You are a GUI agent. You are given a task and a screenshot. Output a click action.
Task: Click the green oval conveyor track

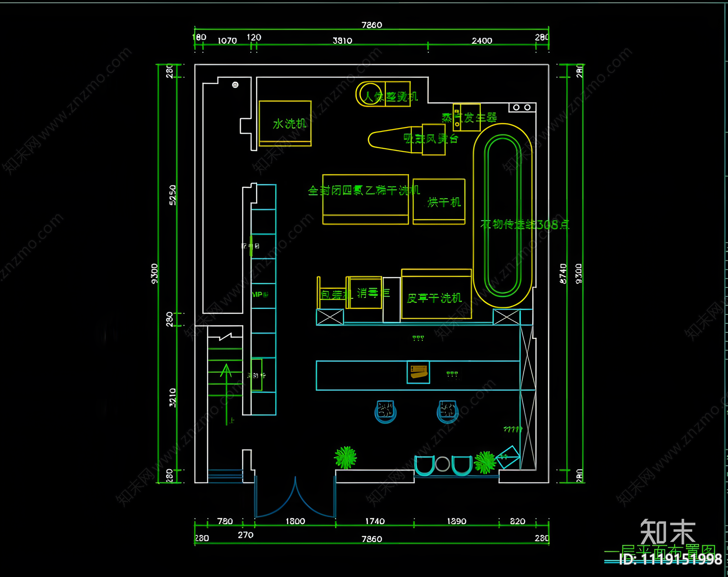coord(503,216)
